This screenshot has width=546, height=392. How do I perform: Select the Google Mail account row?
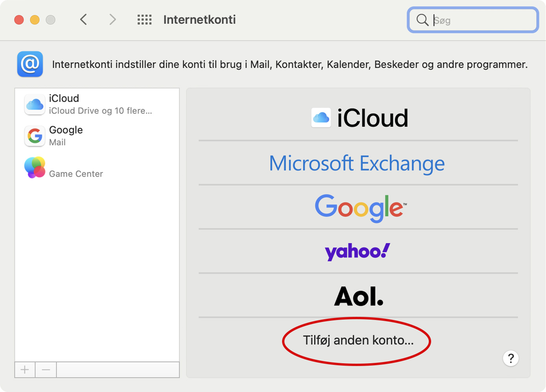[x=97, y=136]
